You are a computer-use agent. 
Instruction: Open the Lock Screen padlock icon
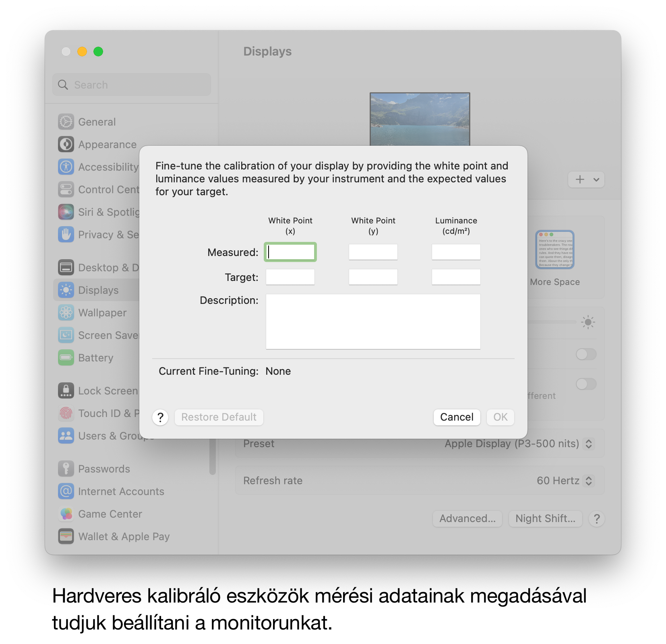point(66,390)
